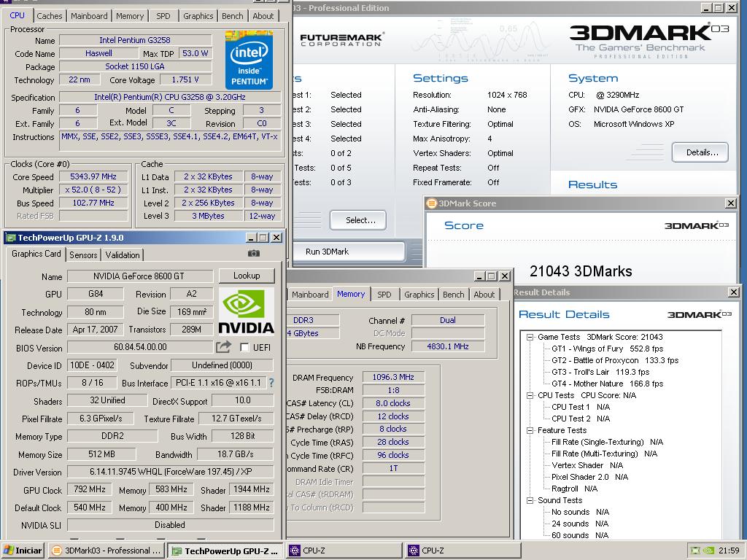Click the first system tray monitor icon
Viewport: 747px width, 560px height.
point(696,551)
